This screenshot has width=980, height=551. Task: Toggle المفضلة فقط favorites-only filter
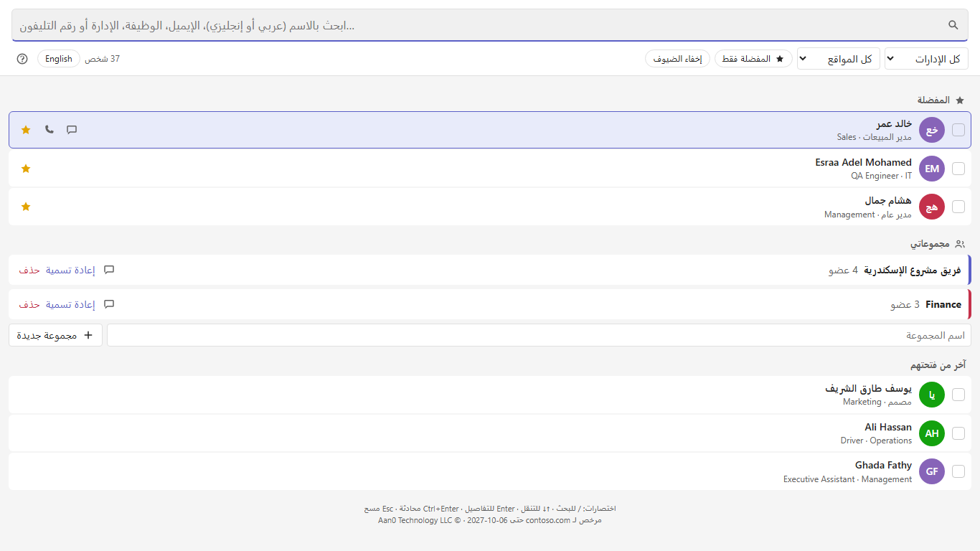pos(753,59)
